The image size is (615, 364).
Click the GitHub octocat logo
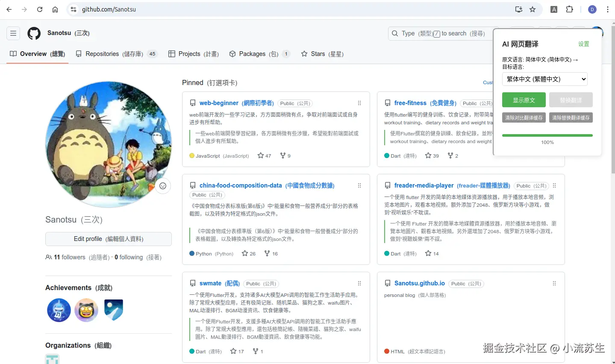[34, 33]
